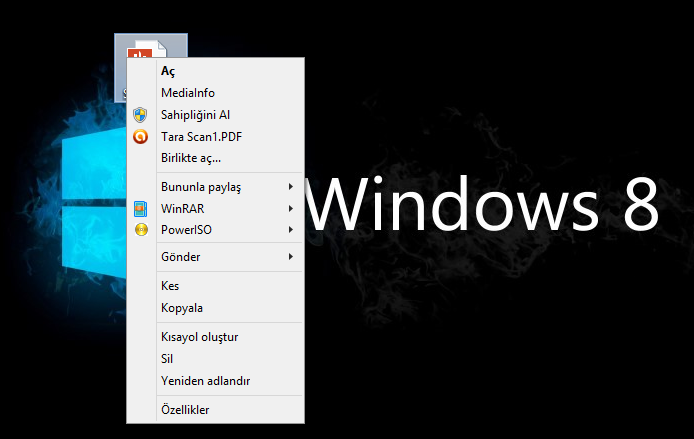Screen dimensions: 694x439
Task: Open the Bununla paylaş menu item
Action: [216, 187]
